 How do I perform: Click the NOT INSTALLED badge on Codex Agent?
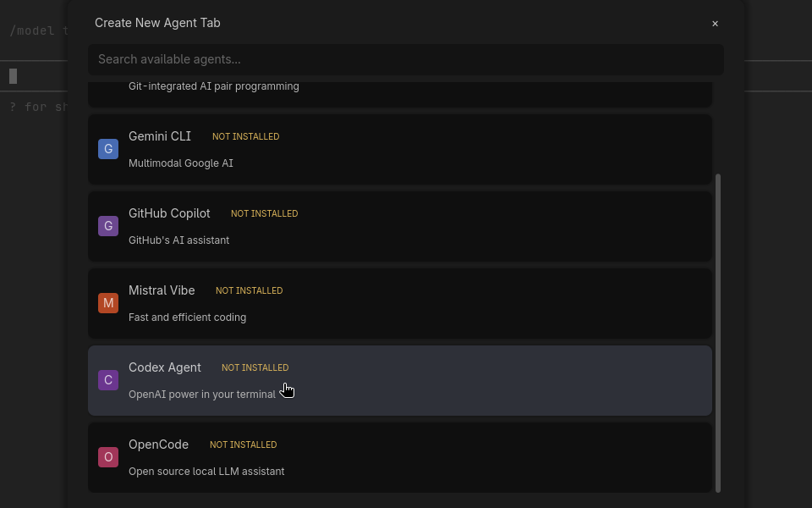(x=255, y=367)
